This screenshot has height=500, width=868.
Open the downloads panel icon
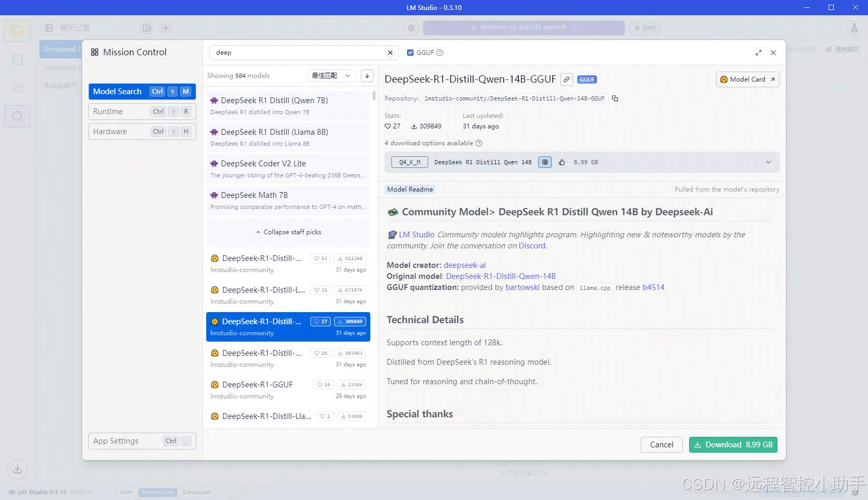(x=17, y=469)
